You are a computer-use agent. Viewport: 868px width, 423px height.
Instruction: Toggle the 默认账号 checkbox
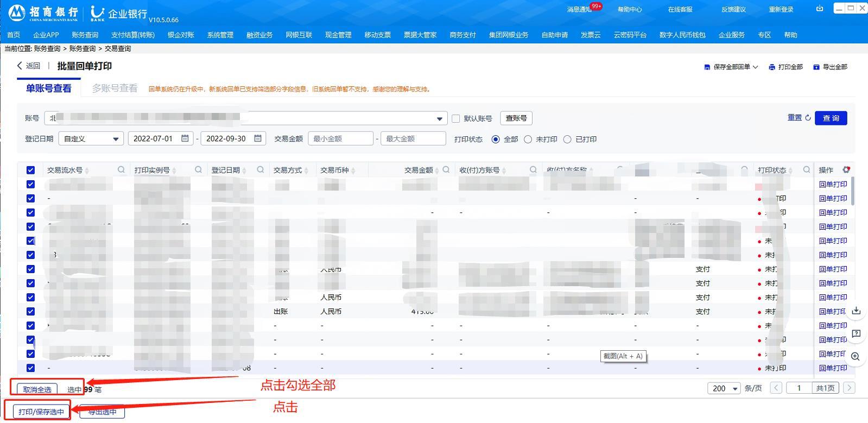tap(456, 118)
